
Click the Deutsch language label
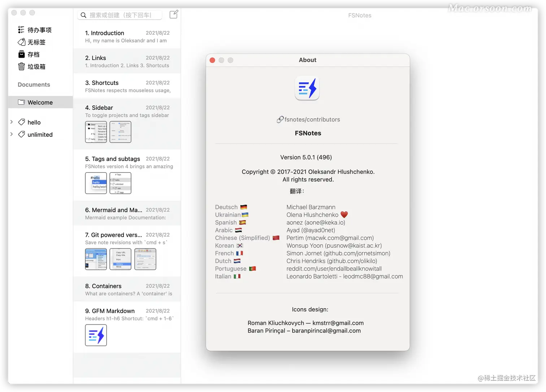pos(226,207)
